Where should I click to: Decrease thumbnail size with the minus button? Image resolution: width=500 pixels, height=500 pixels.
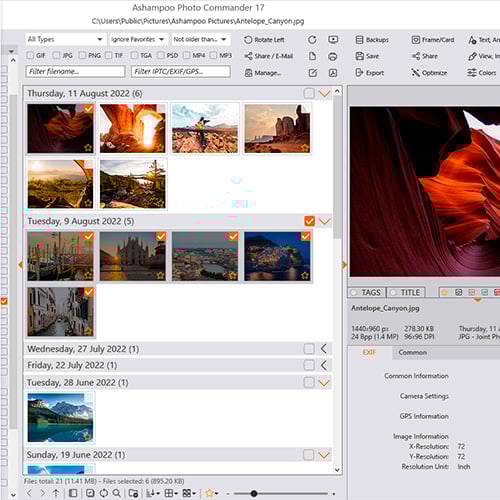pyautogui.click(x=228, y=494)
